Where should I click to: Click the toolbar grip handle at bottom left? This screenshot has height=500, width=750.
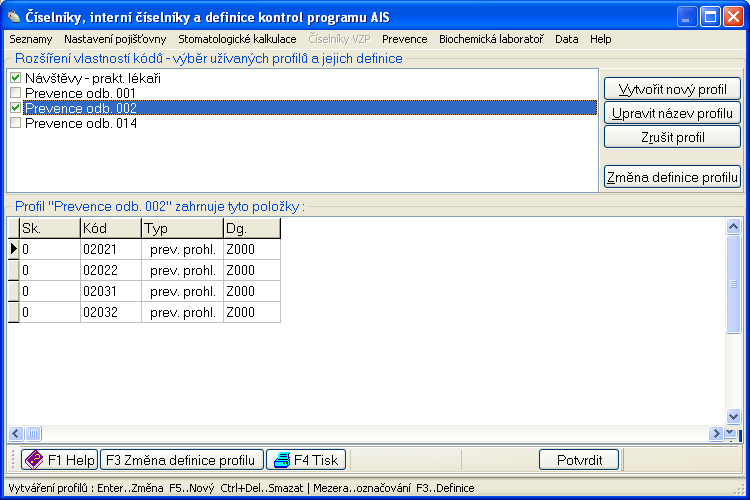13,460
